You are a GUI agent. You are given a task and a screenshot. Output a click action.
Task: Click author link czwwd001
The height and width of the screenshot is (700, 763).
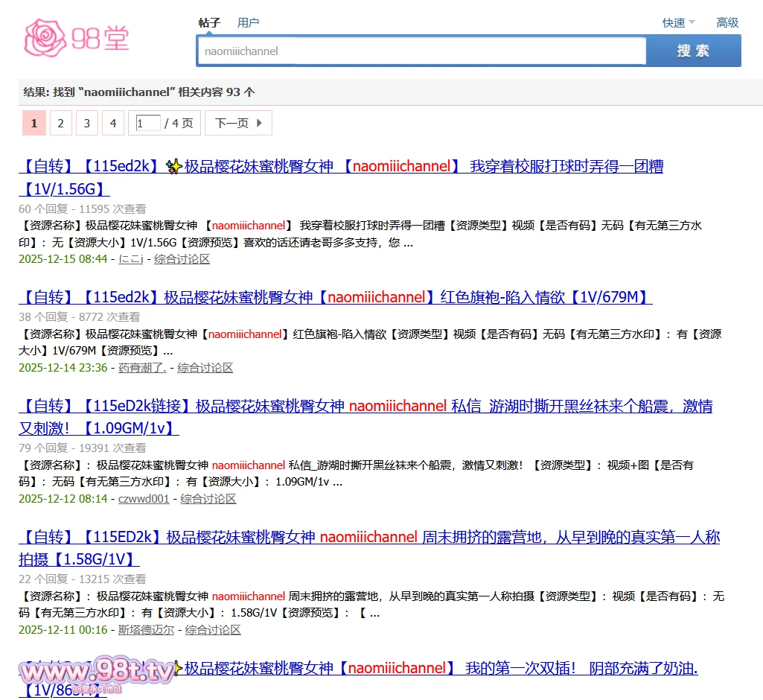click(x=144, y=499)
